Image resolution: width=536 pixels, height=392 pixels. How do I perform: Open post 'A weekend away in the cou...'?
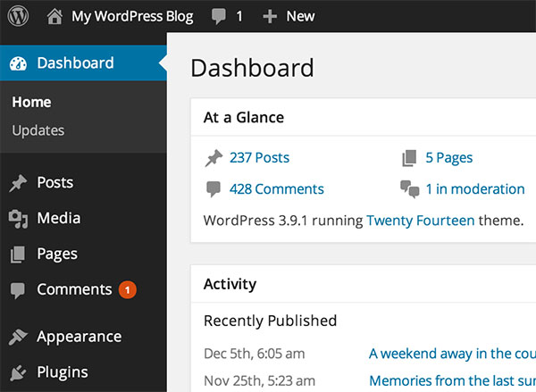[x=452, y=354]
